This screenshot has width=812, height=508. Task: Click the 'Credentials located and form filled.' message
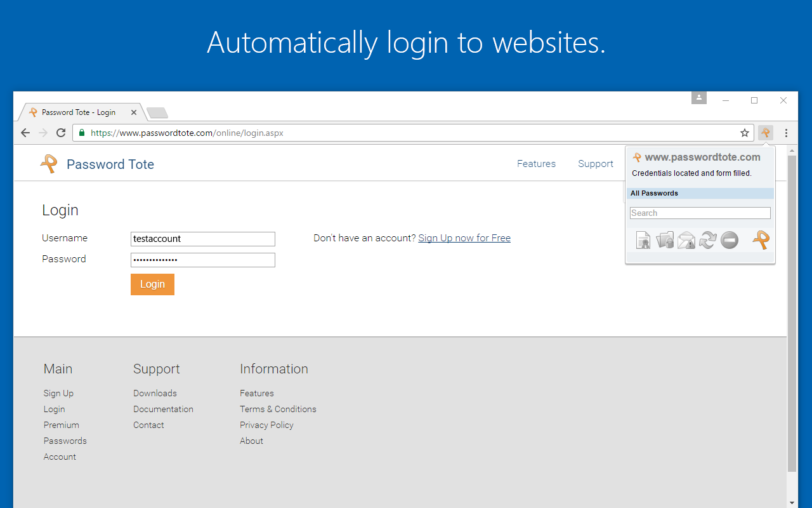point(691,173)
